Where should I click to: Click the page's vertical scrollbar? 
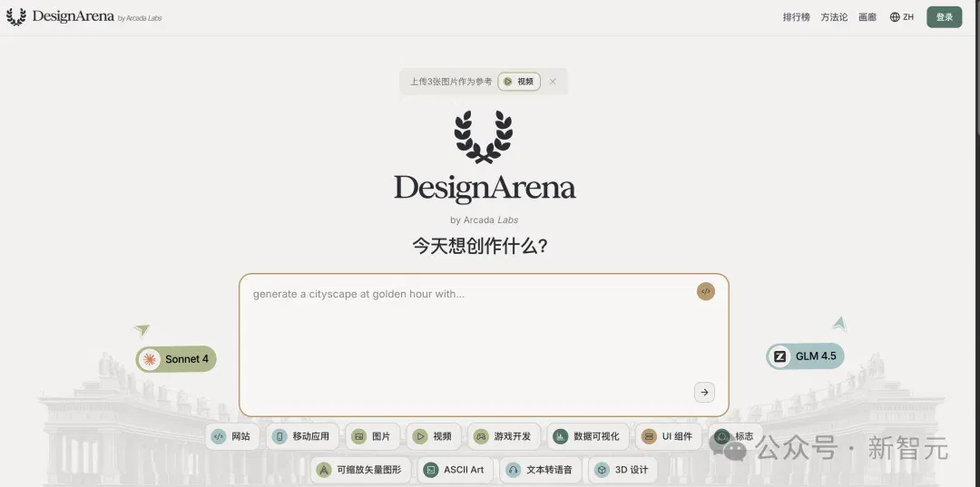click(x=976, y=69)
